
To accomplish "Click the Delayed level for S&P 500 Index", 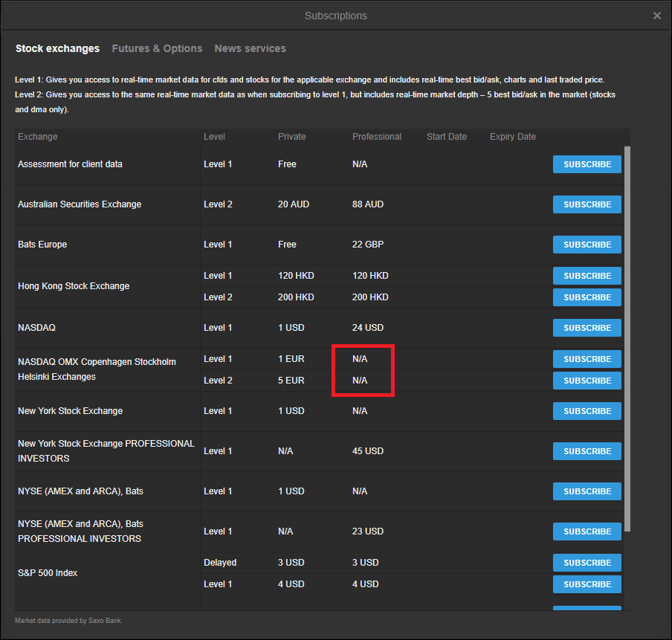I will point(220,563).
